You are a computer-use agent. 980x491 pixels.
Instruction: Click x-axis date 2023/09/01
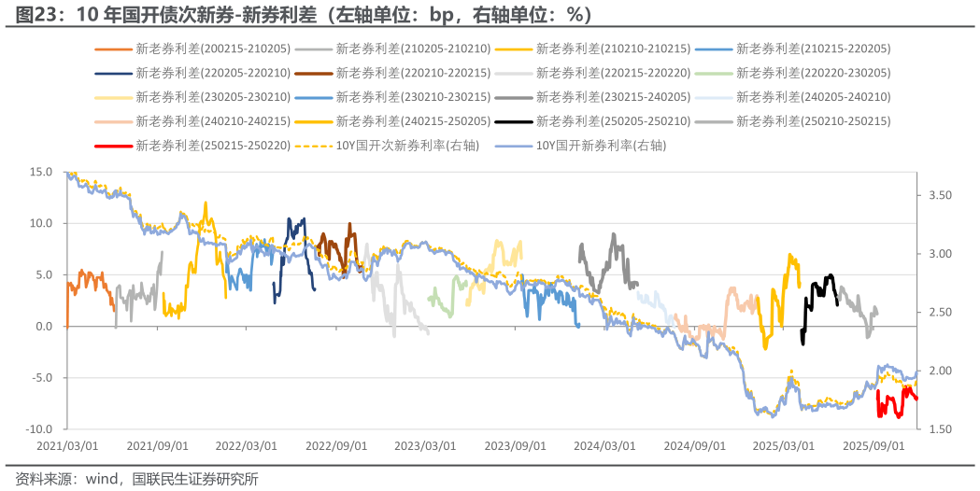pyautogui.click(x=516, y=446)
